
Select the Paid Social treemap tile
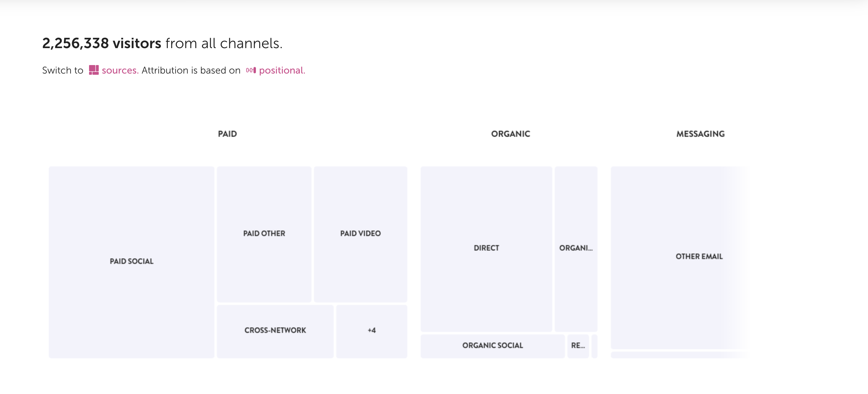(131, 261)
